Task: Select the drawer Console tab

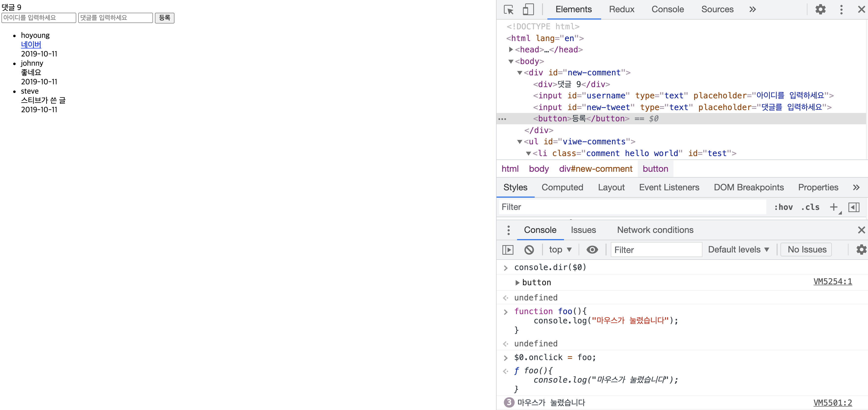Action: point(540,230)
